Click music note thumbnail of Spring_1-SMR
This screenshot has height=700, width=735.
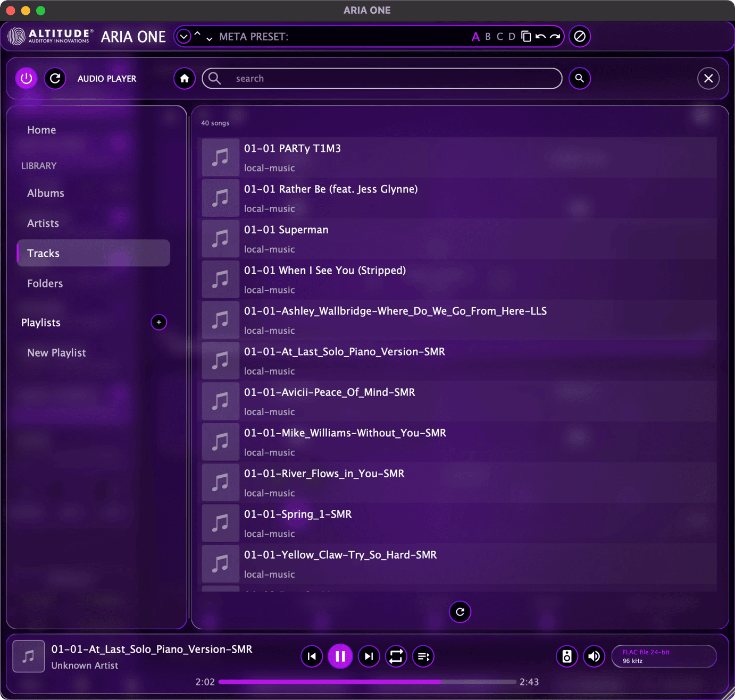tap(220, 524)
